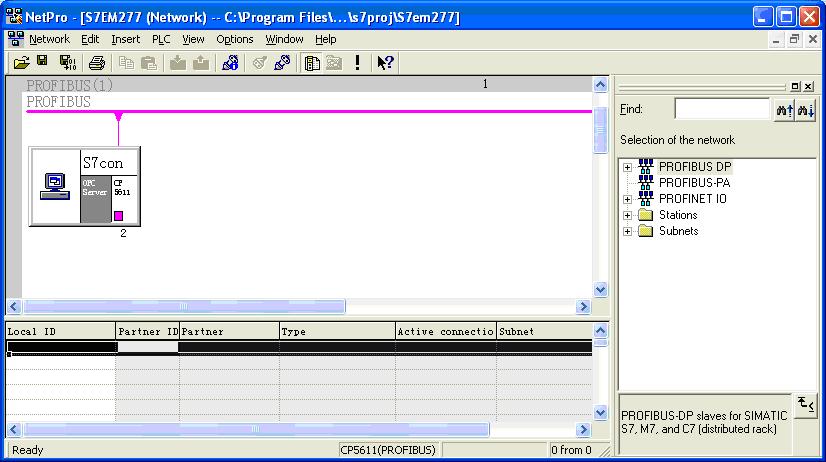
Task: Click the network view scroll down arrow
Action: pyautogui.click(x=601, y=290)
